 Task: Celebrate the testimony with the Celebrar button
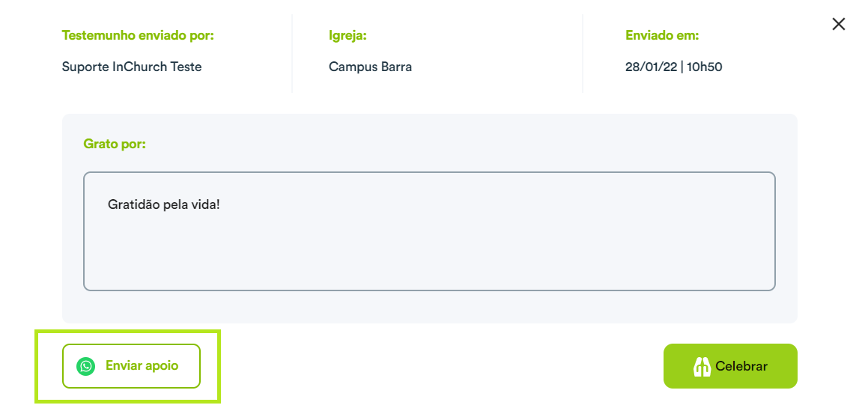[730, 366]
